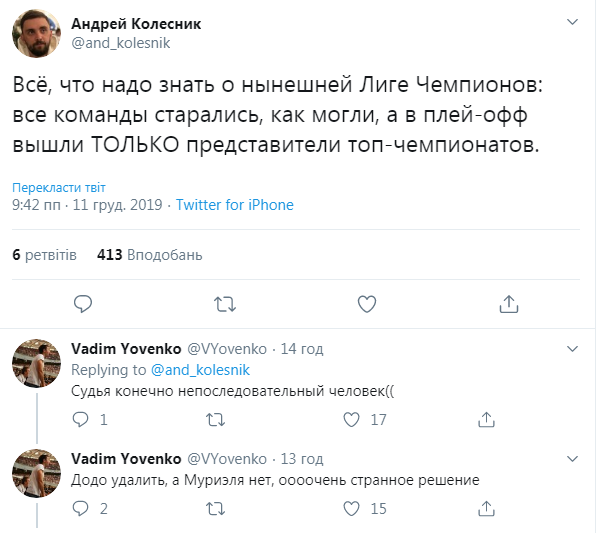Expand options chevron on Андрей Колесник's tweet
This screenshot has height=533, width=598.
pos(572,22)
